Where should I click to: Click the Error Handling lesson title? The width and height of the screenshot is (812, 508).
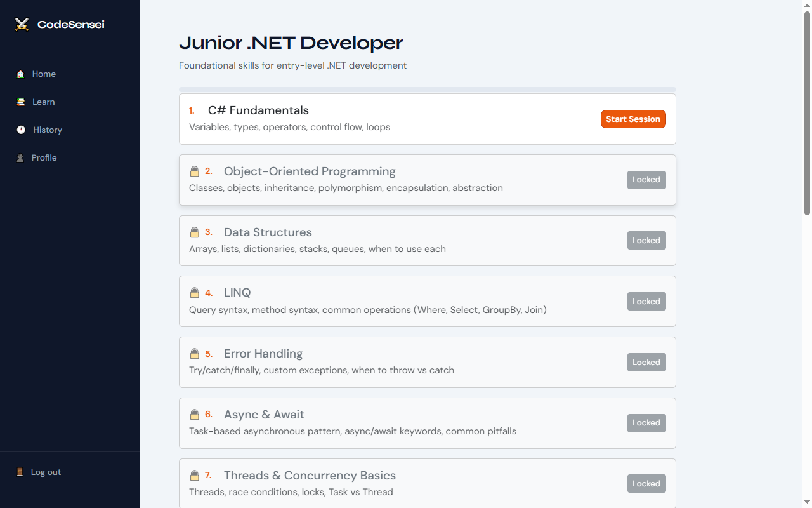[263, 353]
